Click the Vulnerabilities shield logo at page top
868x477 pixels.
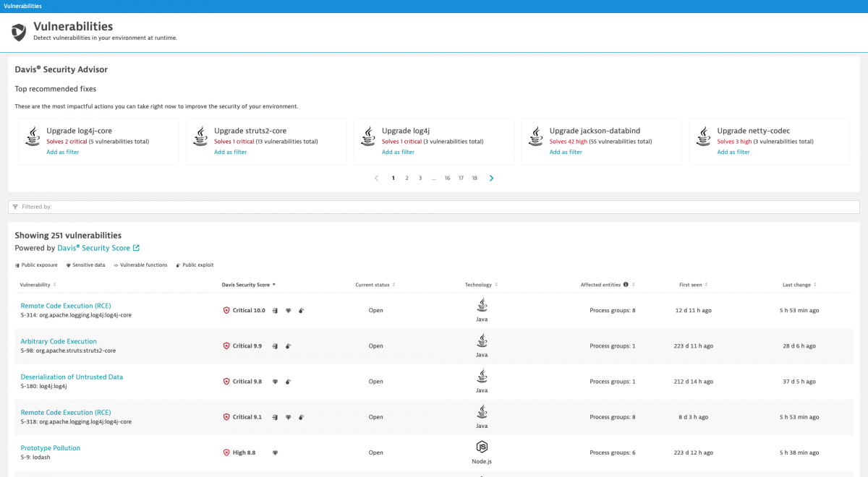[18, 30]
